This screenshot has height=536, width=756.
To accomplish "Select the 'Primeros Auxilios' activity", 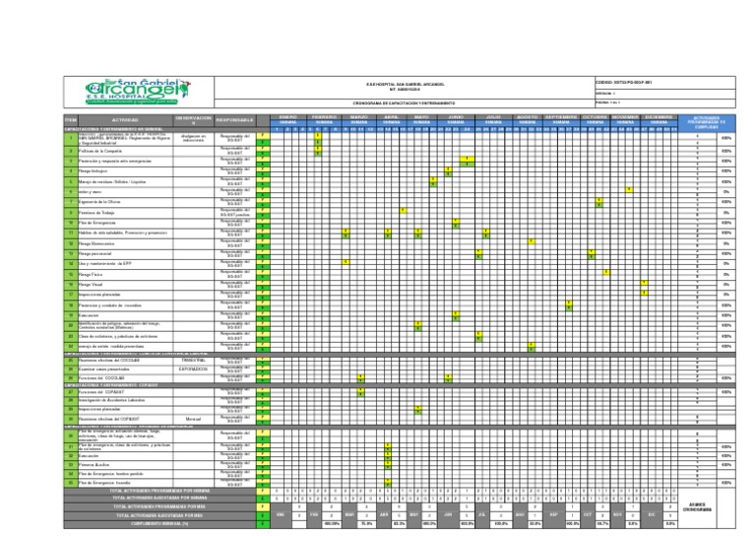I will click(125, 465).
